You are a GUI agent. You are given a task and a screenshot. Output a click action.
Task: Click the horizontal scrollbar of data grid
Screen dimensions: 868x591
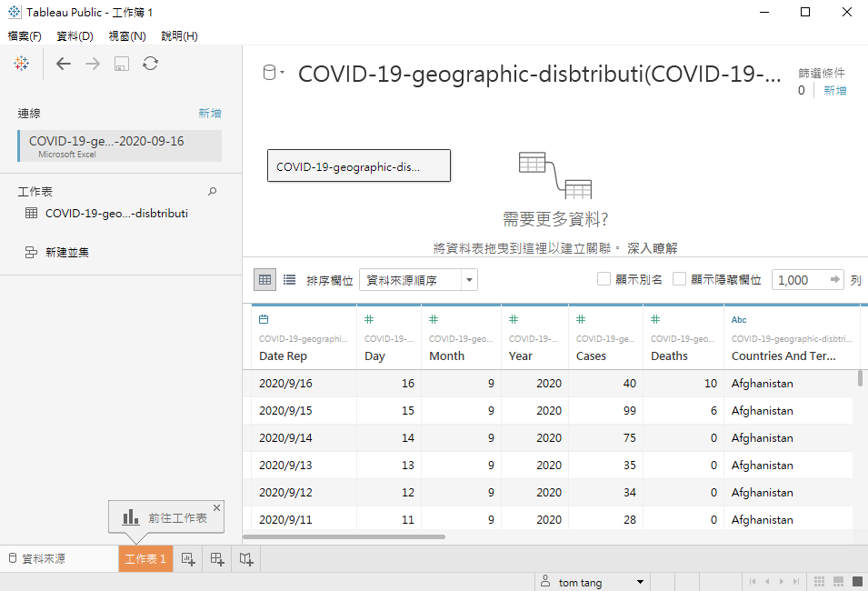344,536
